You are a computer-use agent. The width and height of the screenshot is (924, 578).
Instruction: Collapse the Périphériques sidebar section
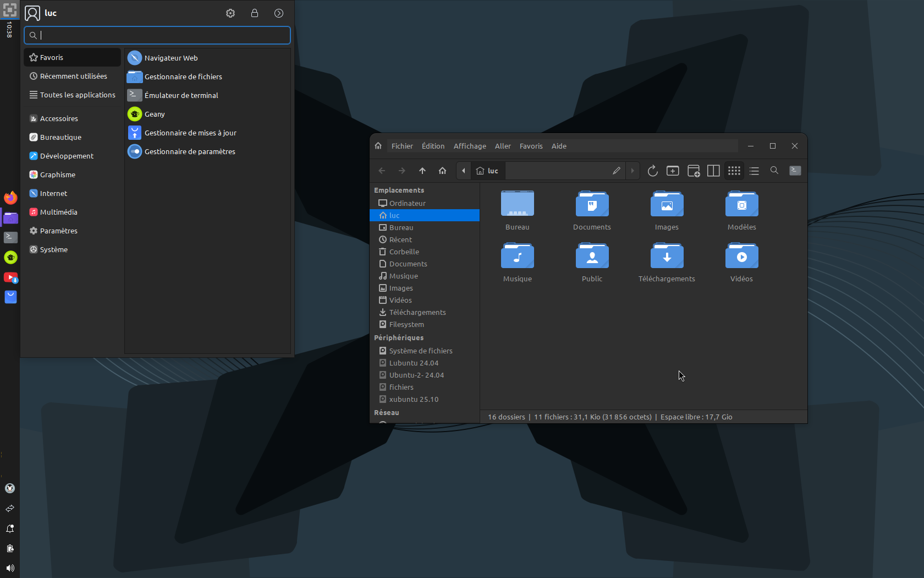(x=399, y=337)
